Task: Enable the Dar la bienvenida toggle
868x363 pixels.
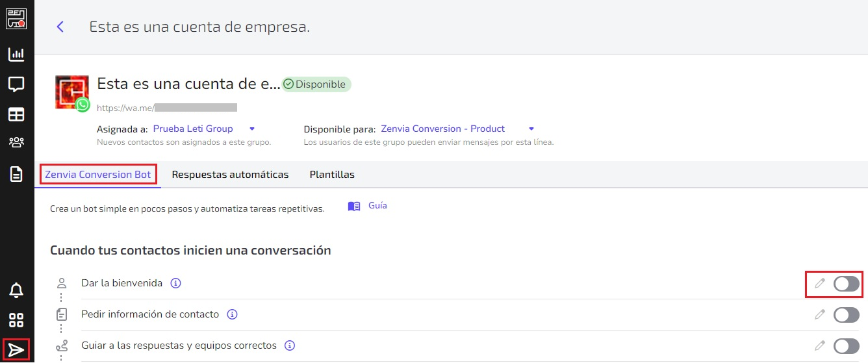Action: 847,284
